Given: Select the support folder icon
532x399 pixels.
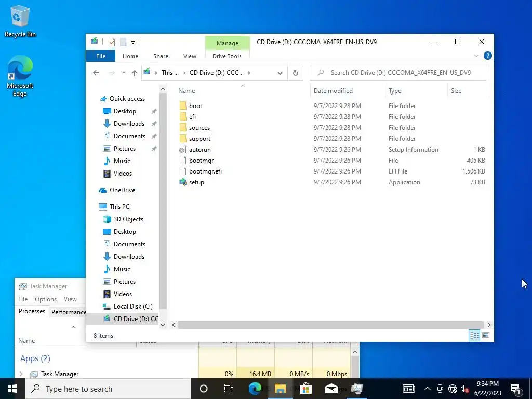Looking at the screenshot, I should (x=183, y=138).
